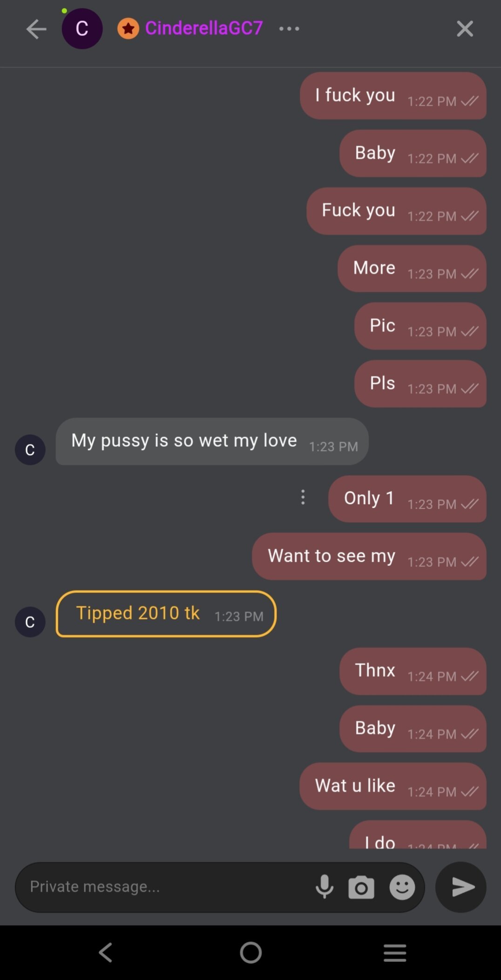Open the camera attachment icon
This screenshot has width=501, height=980.
(361, 887)
